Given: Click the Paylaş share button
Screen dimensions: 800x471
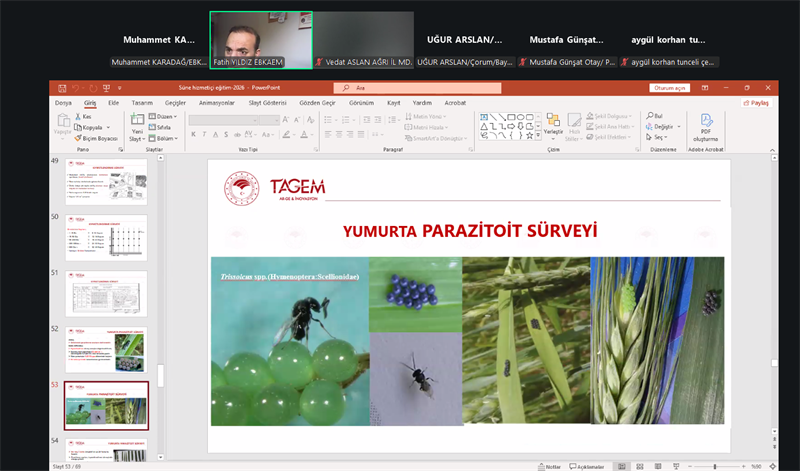Looking at the screenshot, I should click(756, 102).
